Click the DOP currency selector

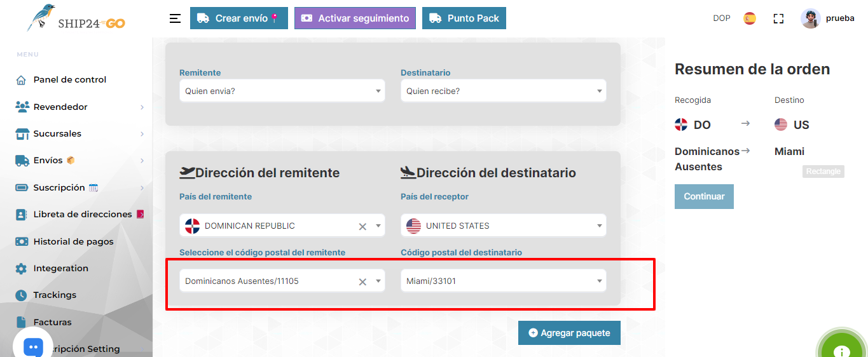coord(722,18)
